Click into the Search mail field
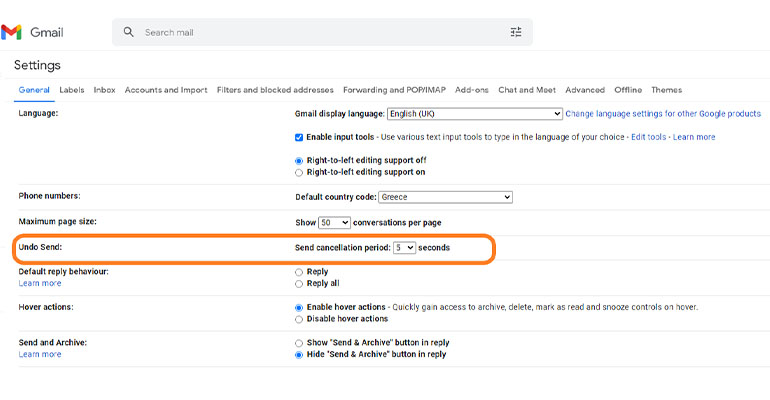This screenshot has width=770, height=400. [x=320, y=32]
